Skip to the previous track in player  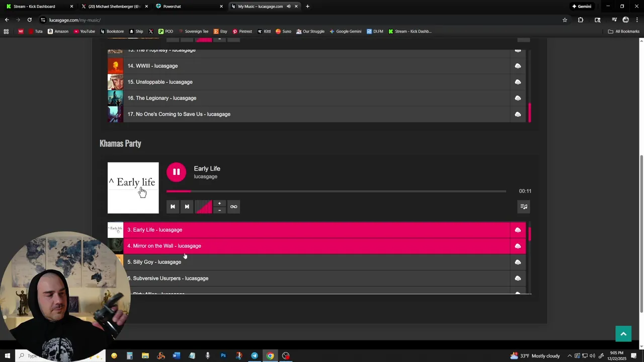tap(173, 207)
